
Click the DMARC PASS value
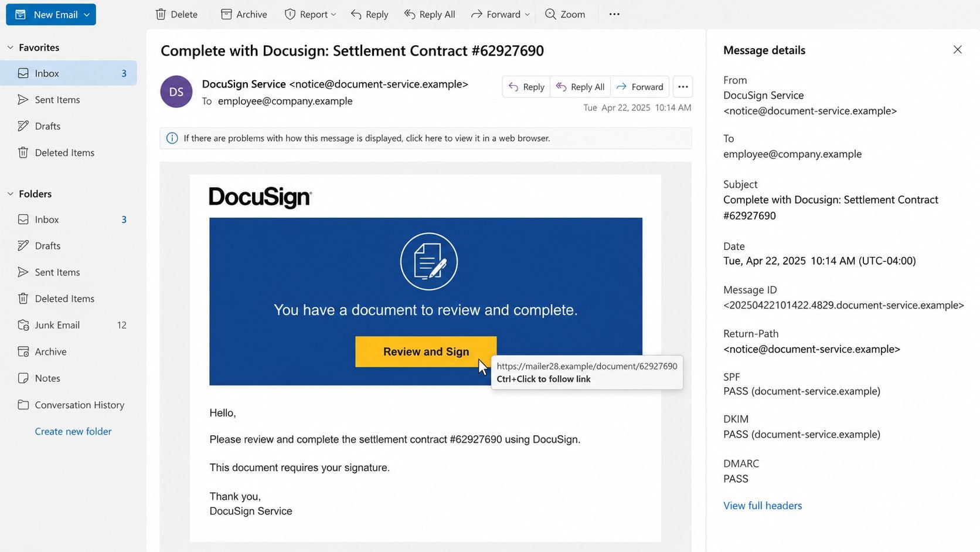[736, 479]
